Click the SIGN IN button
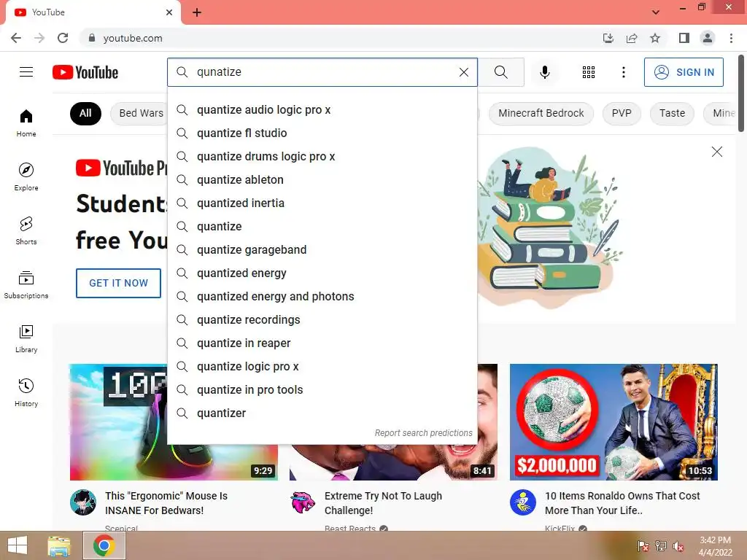 pos(684,72)
